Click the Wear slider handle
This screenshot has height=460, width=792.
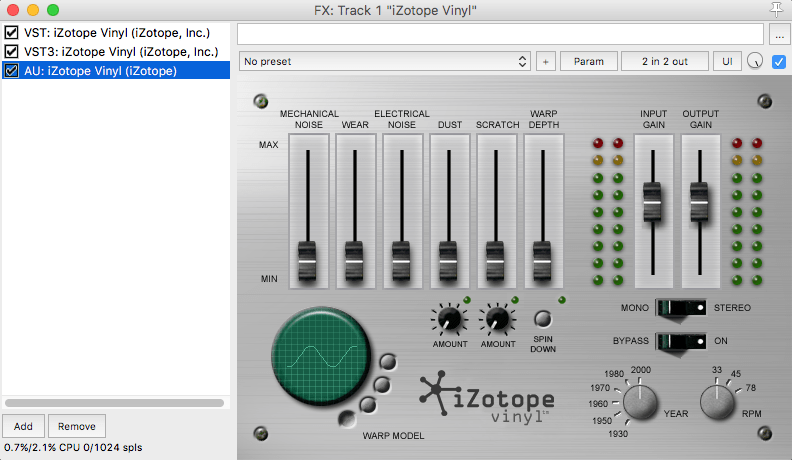[x=354, y=261]
